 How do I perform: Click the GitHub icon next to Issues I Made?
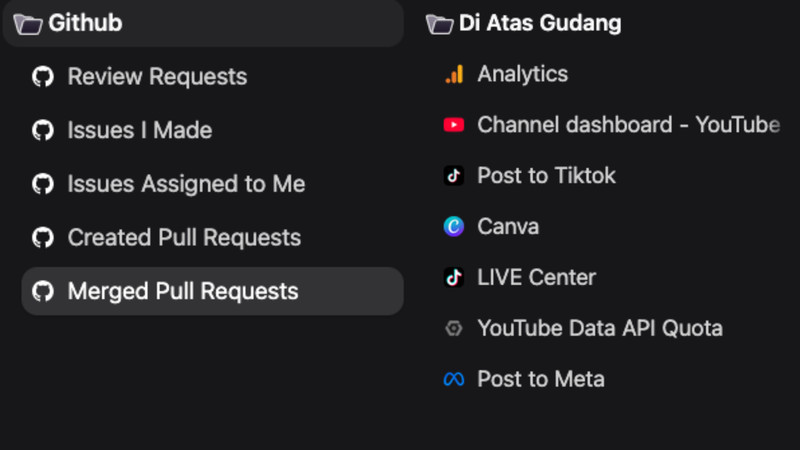pyautogui.click(x=42, y=131)
